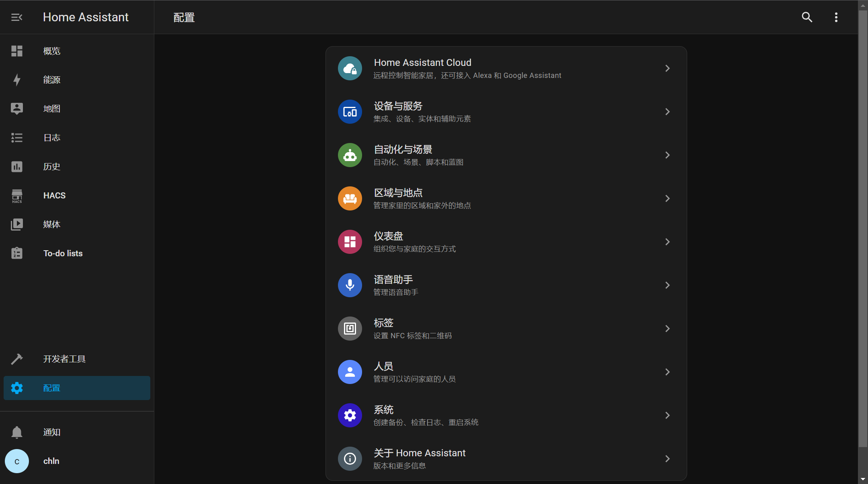Click the chevron on 人员 row
This screenshot has height=484, width=868.
tap(667, 372)
